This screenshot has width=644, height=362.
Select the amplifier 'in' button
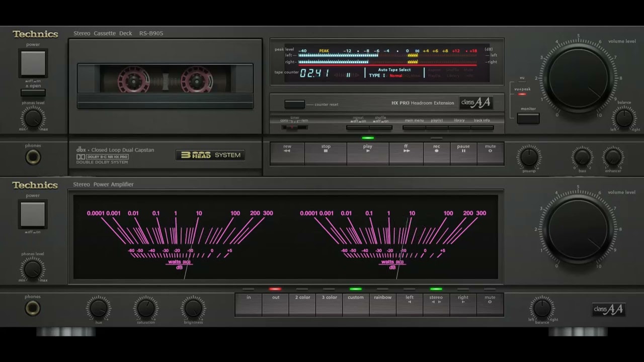pos(249,304)
